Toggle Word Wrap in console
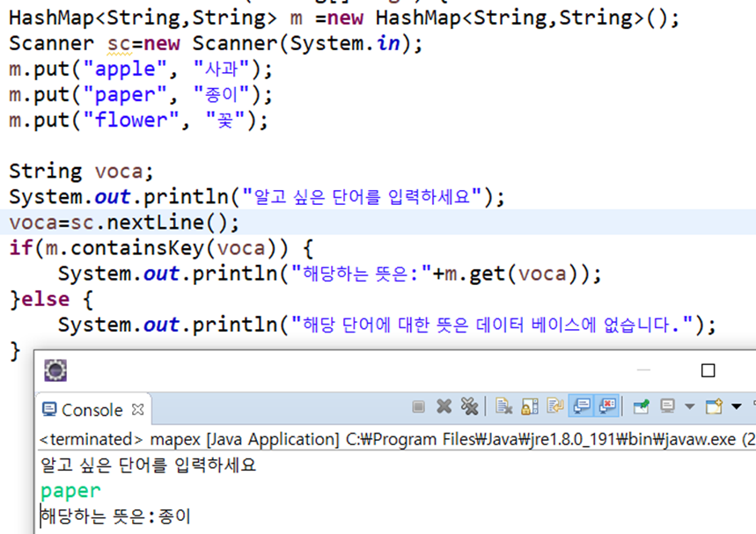This screenshot has width=756, height=534. point(555,406)
